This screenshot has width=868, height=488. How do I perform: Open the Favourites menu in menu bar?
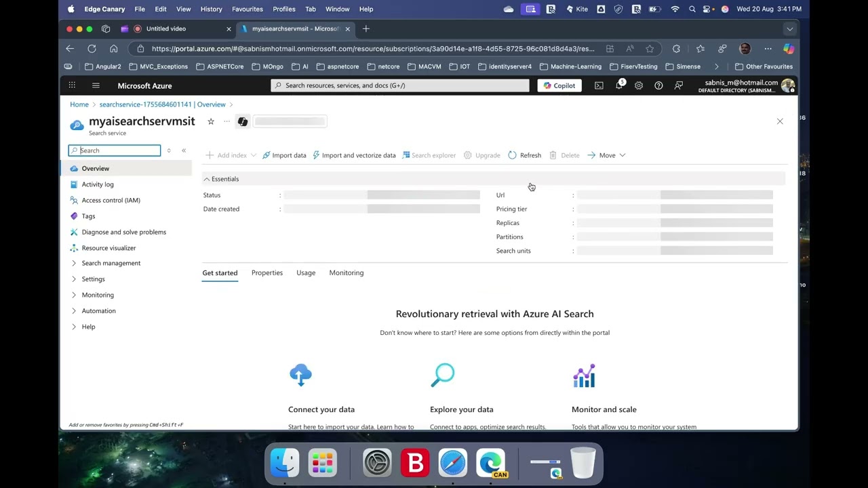(x=248, y=9)
